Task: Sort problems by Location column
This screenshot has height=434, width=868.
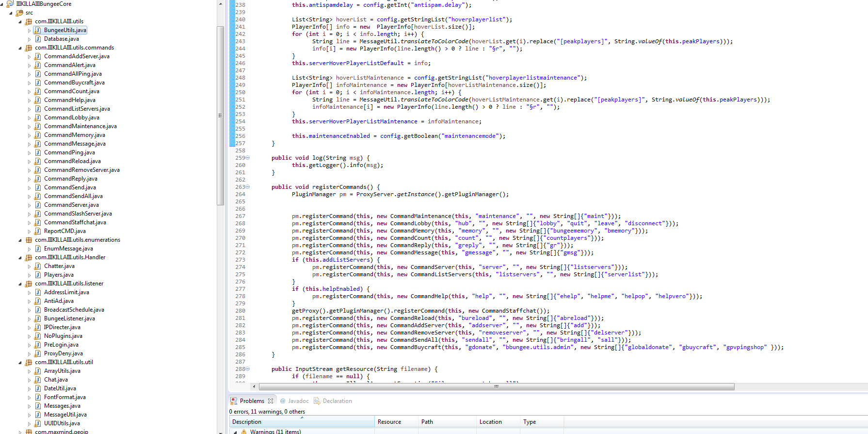Action: pos(498,422)
